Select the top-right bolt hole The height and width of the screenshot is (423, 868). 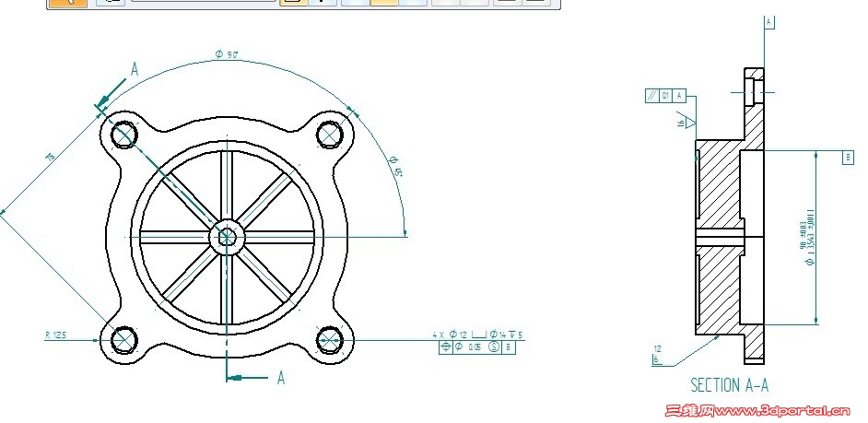point(330,135)
